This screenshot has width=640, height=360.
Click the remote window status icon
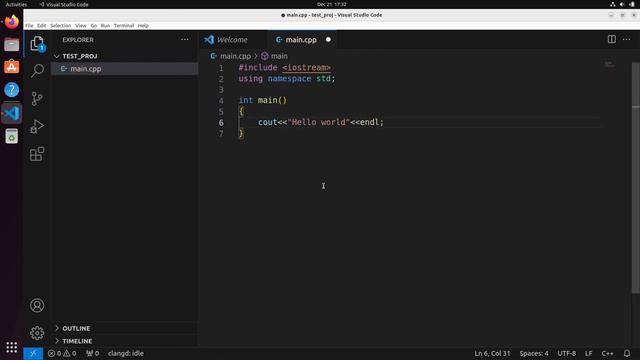point(33,353)
